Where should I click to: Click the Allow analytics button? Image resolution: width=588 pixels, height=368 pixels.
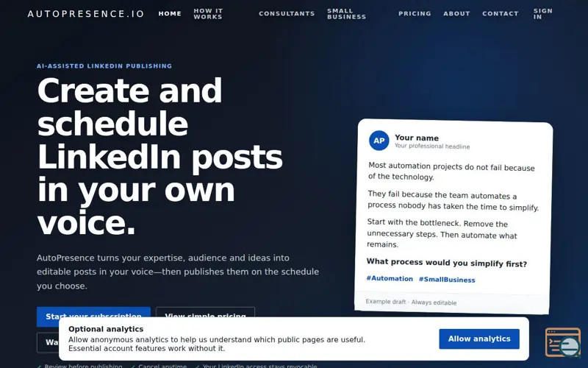click(x=479, y=339)
